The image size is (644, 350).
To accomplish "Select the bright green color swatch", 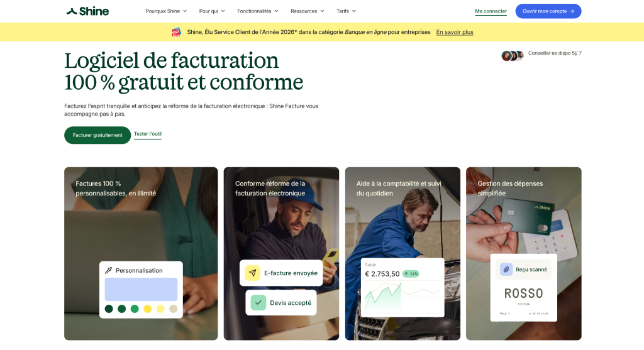I will point(135,309).
